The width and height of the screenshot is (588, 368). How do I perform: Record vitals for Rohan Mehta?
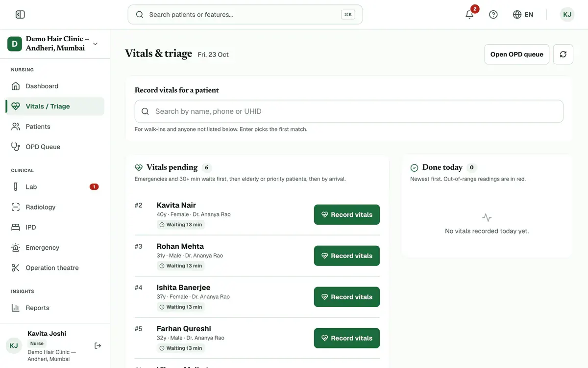(x=347, y=256)
